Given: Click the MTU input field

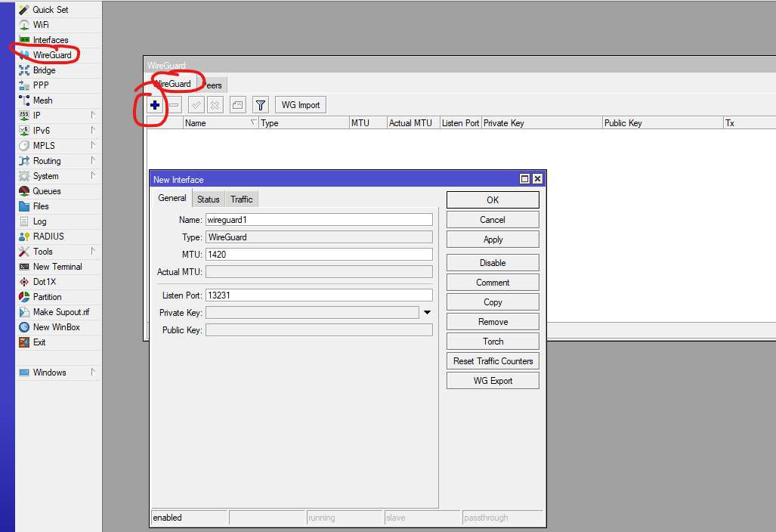Looking at the screenshot, I should (319, 255).
